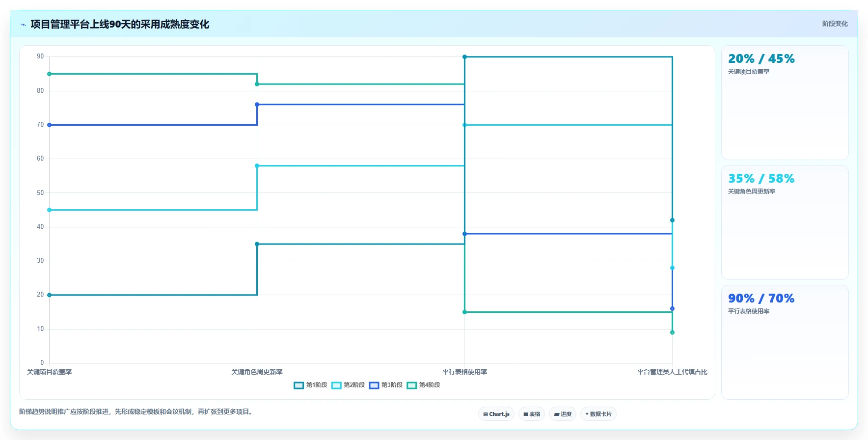Image resolution: width=868 pixels, height=440 pixels.
Task: Toggle 第2阶段 series in the legend
Action: (348, 385)
